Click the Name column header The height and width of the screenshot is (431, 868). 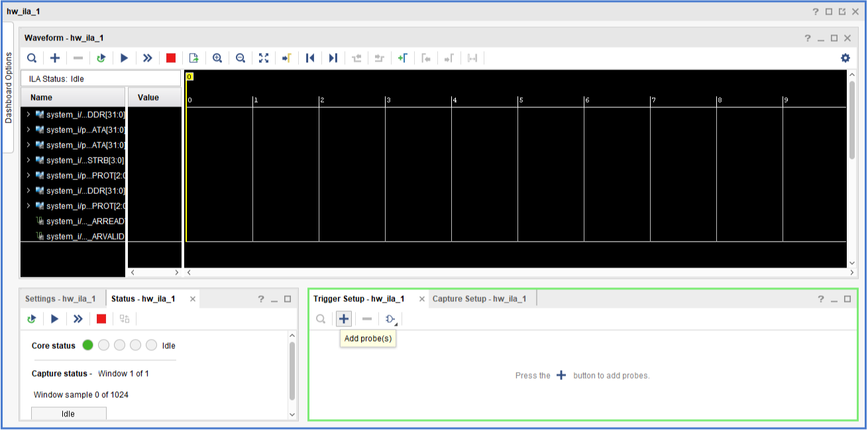pyautogui.click(x=73, y=97)
